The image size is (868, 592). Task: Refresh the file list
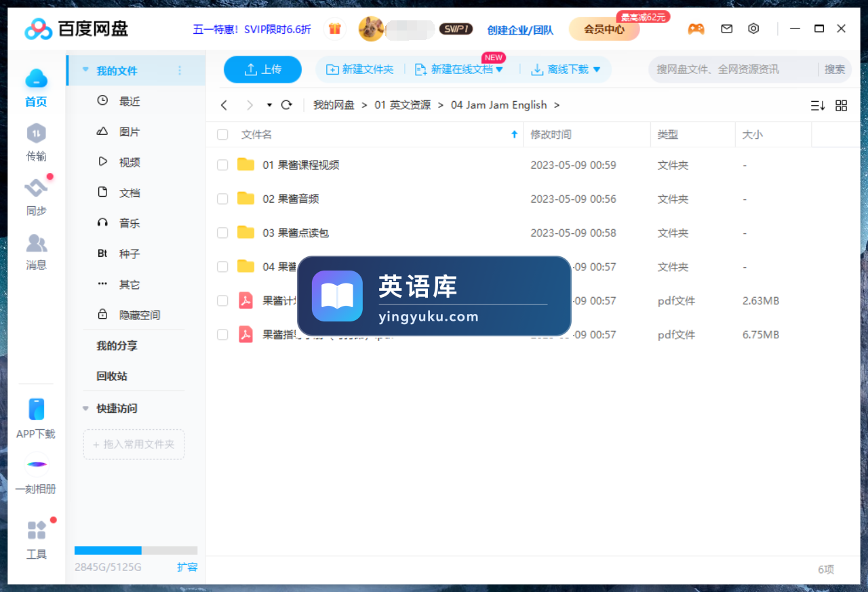(286, 105)
